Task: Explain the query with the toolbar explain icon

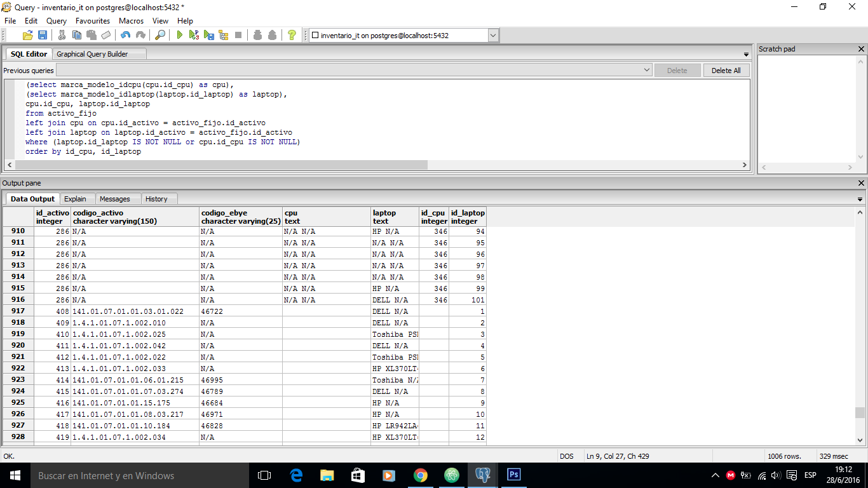Action: [x=224, y=35]
